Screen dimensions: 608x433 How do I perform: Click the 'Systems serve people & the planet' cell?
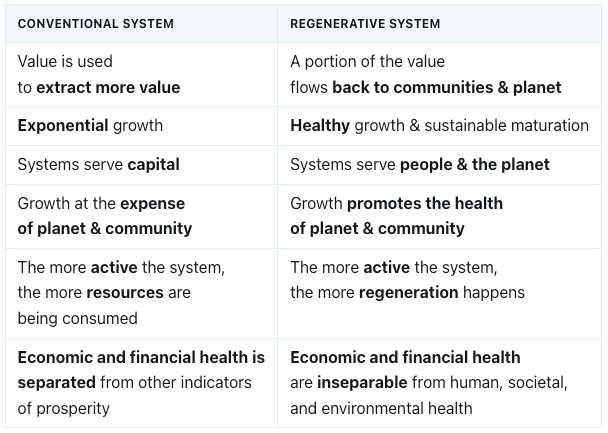tap(420, 164)
